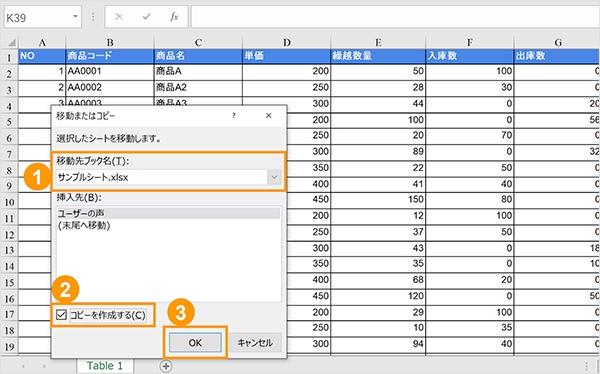This screenshot has width=600, height=374.
Task: Click the confirm checkmark icon in formula bar
Action: click(x=146, y=17)
